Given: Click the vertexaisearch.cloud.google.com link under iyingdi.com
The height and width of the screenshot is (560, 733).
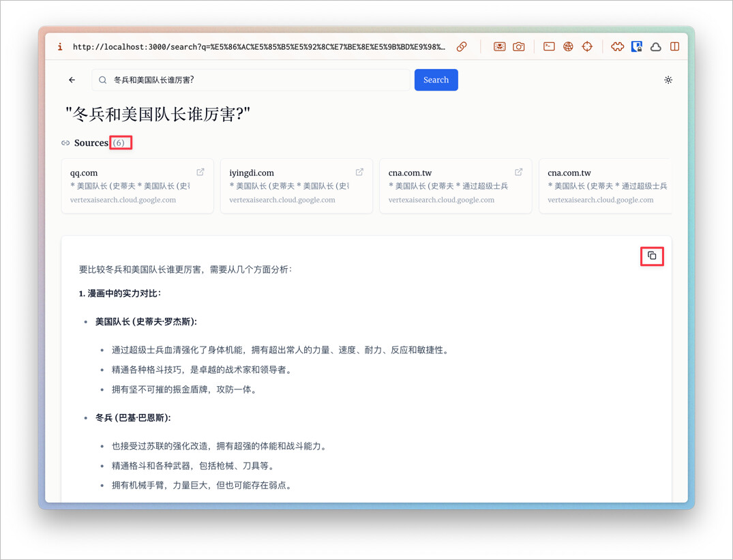Looking at the screenshot, I should (x=282, y=200).
